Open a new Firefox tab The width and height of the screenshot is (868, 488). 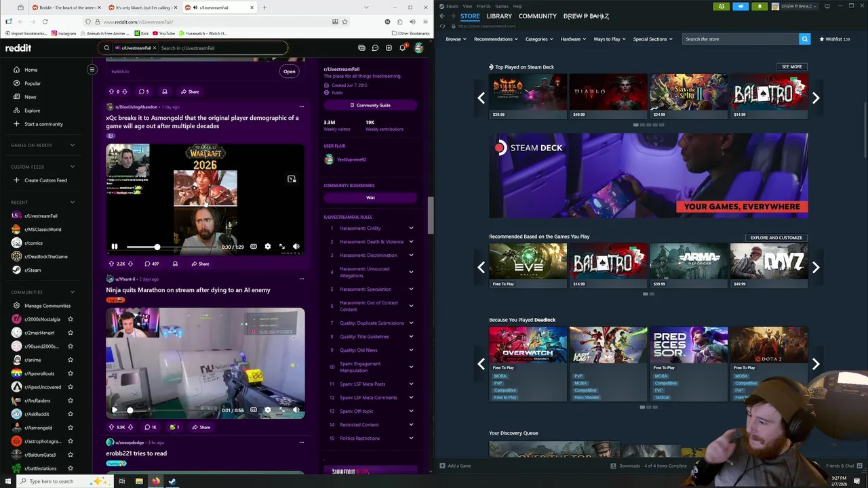click(x=264, y=7)
